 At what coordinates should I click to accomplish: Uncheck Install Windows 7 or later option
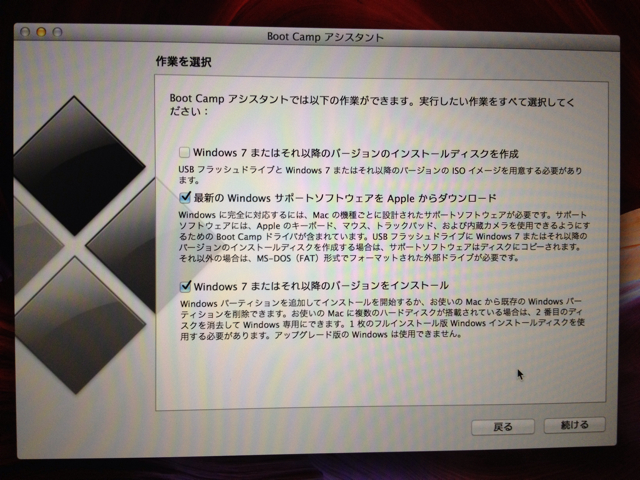[185, 286]
